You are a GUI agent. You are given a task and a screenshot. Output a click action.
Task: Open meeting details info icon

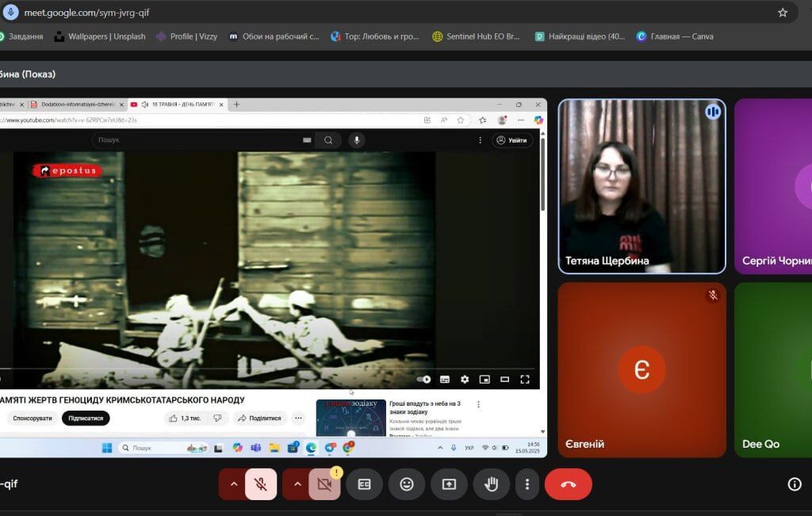795,484
